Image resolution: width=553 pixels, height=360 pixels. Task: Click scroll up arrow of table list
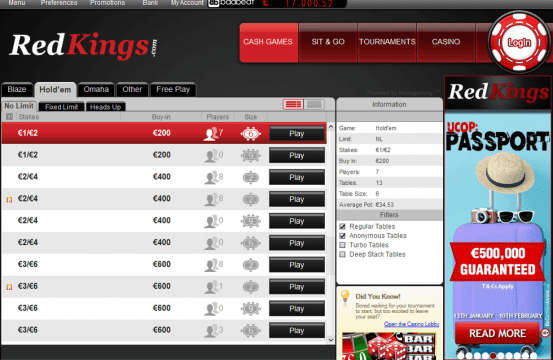point(331,127)
